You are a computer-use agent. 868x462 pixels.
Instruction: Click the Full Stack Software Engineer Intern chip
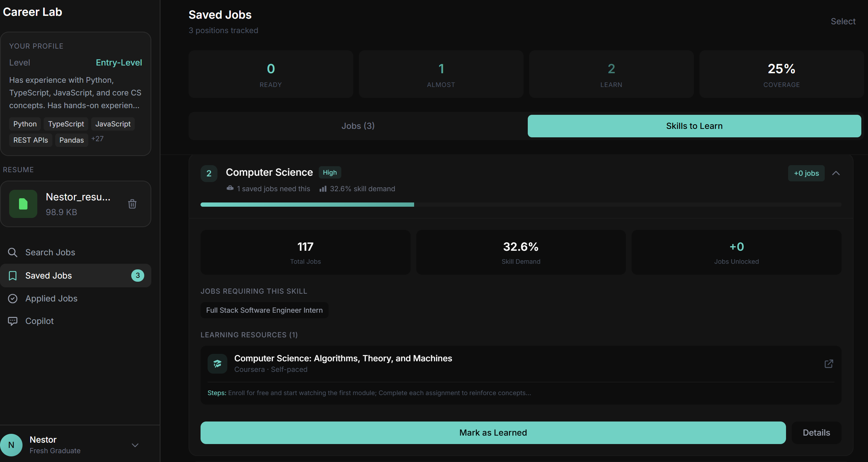(x=264, y=310)
